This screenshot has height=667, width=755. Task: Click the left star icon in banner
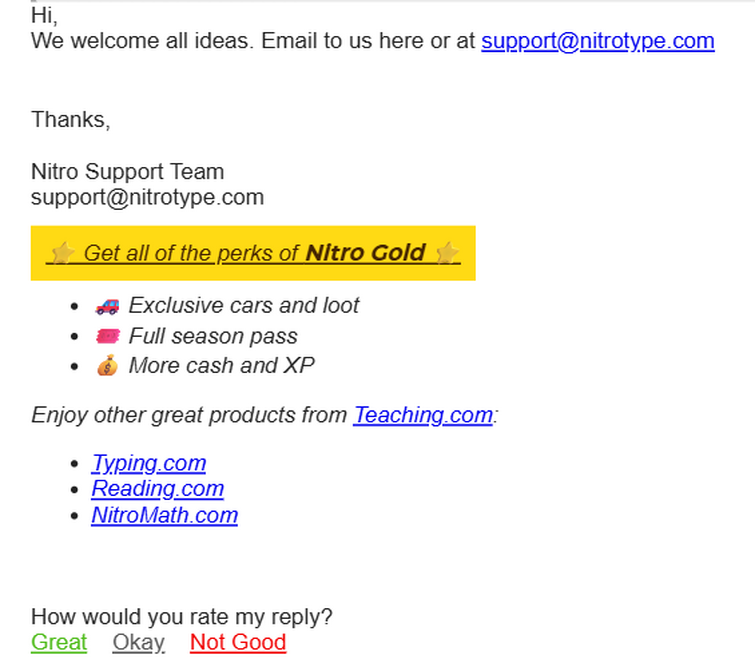[x=63, y=253]
